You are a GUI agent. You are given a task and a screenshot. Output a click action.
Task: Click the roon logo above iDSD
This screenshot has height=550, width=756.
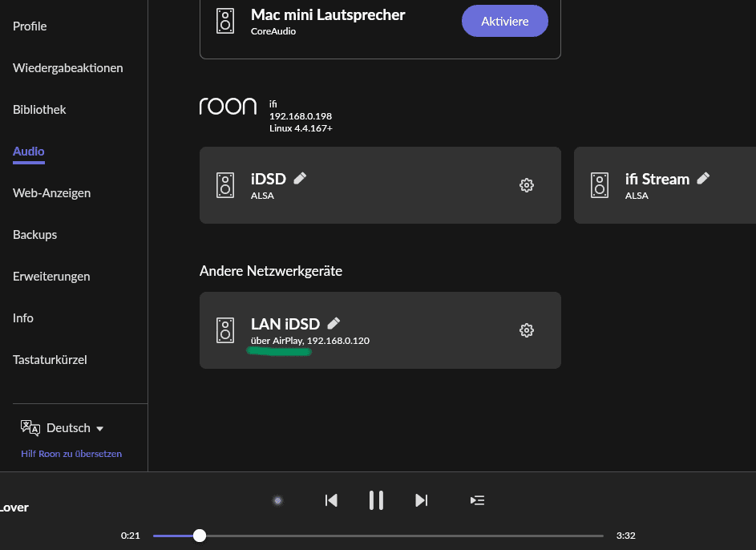pos(228,106)
